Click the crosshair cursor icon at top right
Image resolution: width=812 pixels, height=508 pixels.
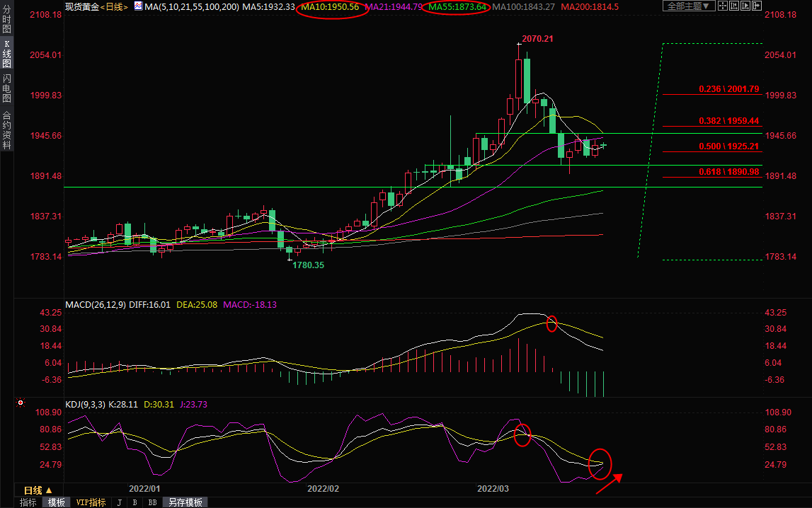(723, 6)
